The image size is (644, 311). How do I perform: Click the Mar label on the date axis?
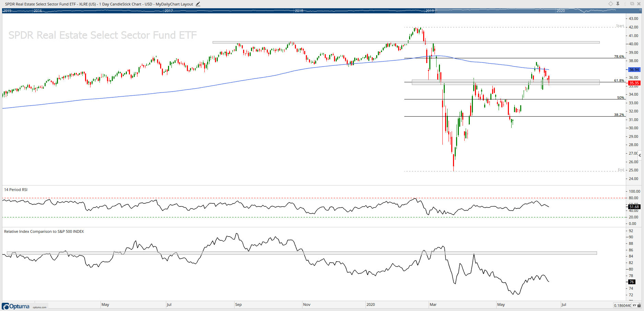(x=433, y=304)
